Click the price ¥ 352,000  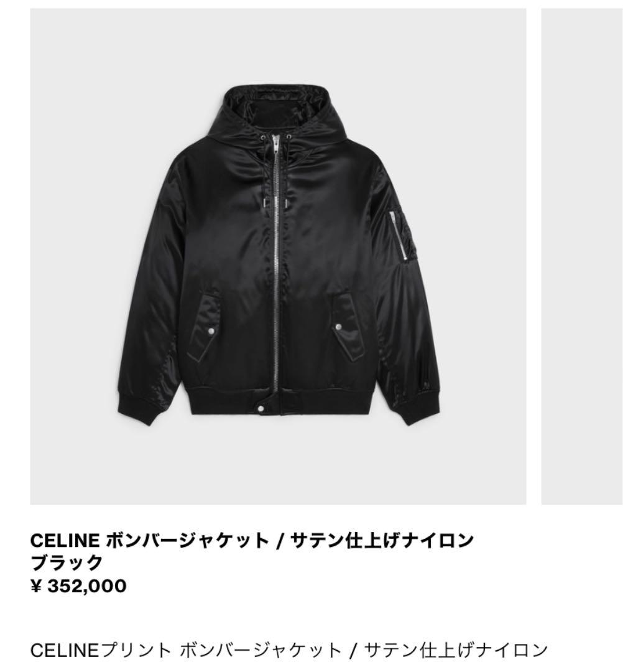click(78, 586)
